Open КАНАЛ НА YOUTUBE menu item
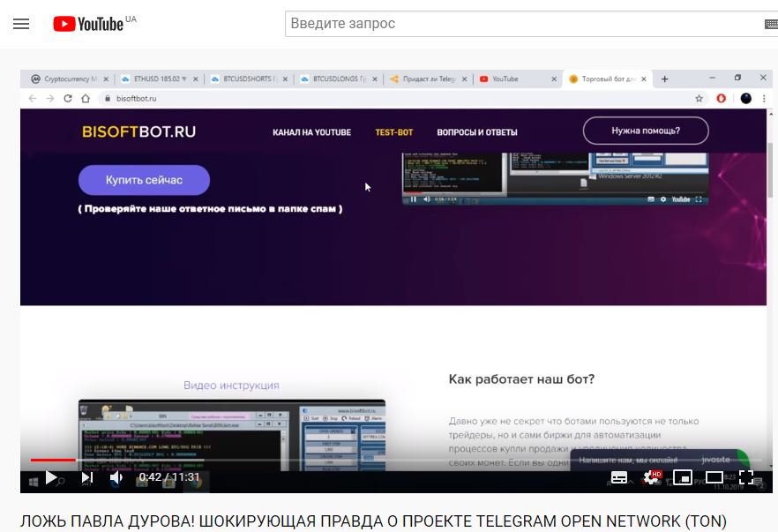 pos(311,132)
